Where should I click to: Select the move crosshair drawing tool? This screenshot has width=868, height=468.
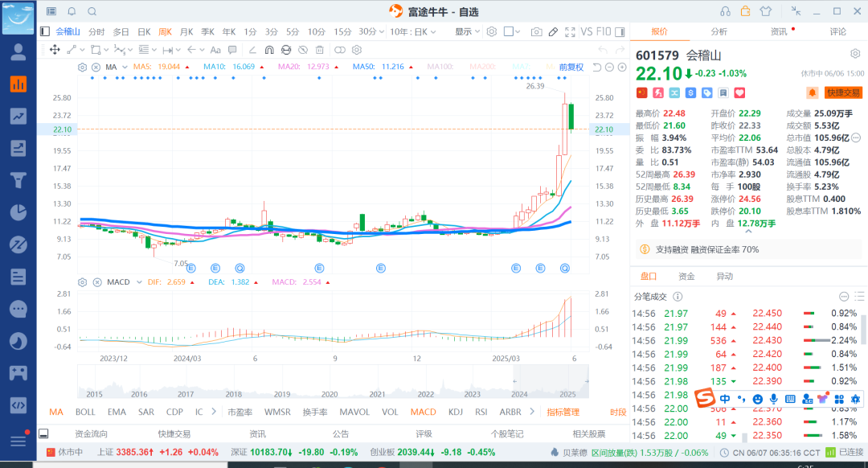(55, 50)
